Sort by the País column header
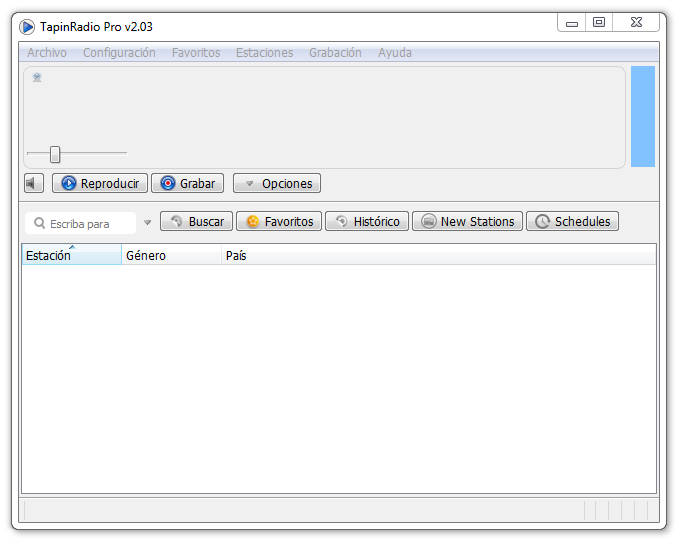This screenshot has width=685, height=553. 439,255
